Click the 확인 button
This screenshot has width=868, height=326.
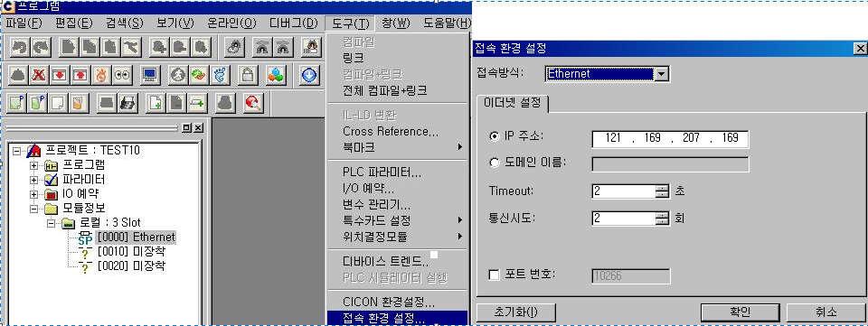[741, 312]
